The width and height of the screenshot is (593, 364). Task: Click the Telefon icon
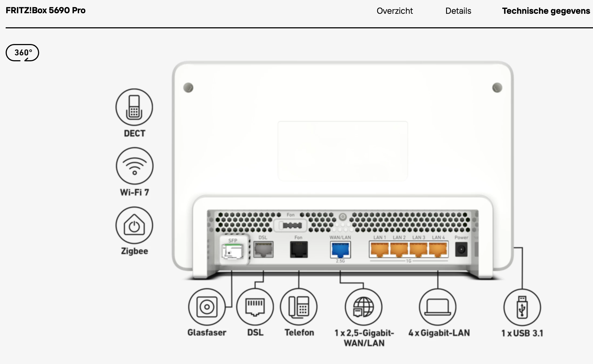(x=299, y=307)
